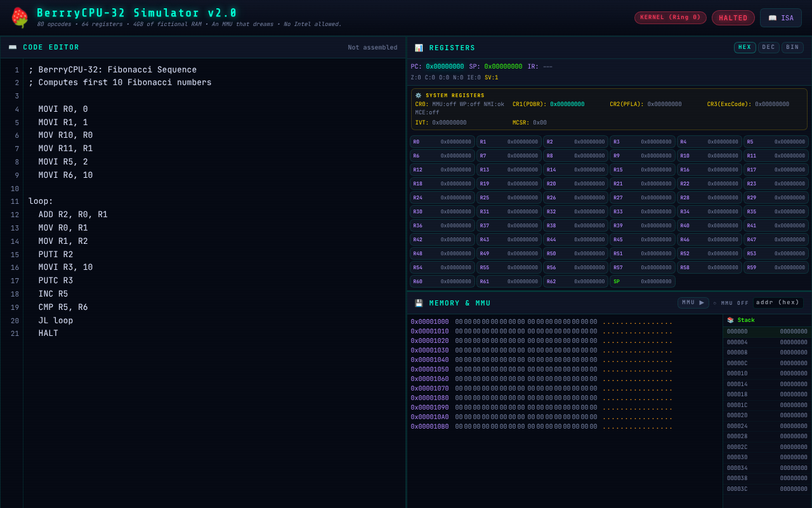This screenshot has height=508, width=812.
Task: Select the R5 register cell
Action: click(776, 142)
